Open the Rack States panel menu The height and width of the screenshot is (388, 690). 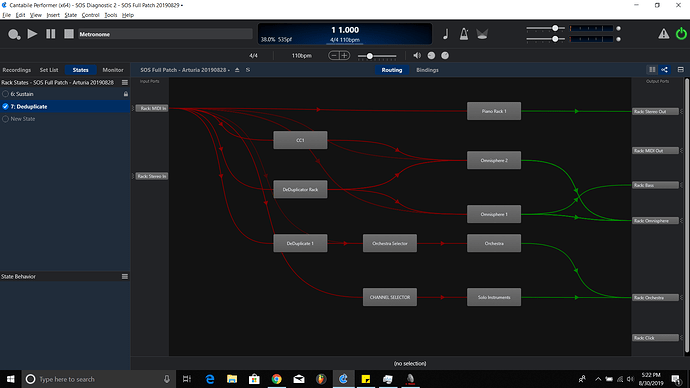(x=125, y=82)
